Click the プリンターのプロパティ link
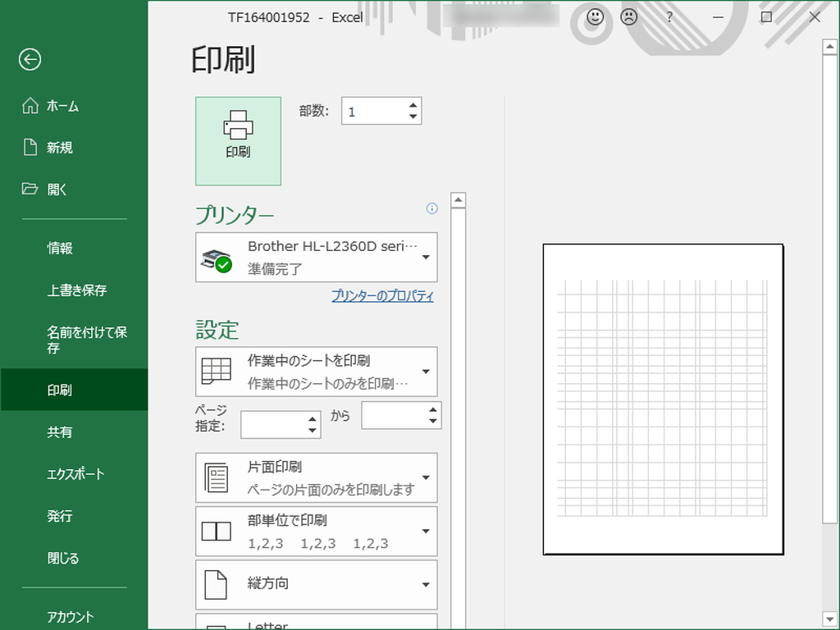The image size is (840, 630). coord(381,296)
